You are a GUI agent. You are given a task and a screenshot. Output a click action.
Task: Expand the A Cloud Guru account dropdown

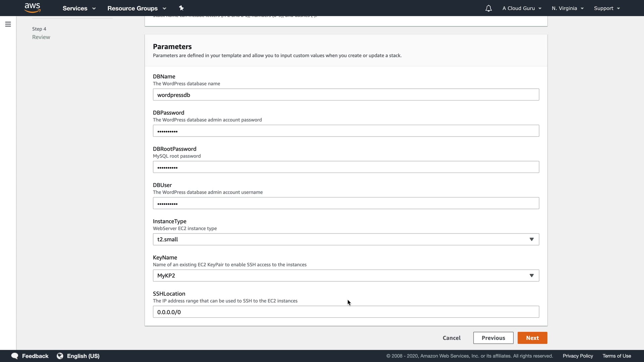tap(522, 8)
